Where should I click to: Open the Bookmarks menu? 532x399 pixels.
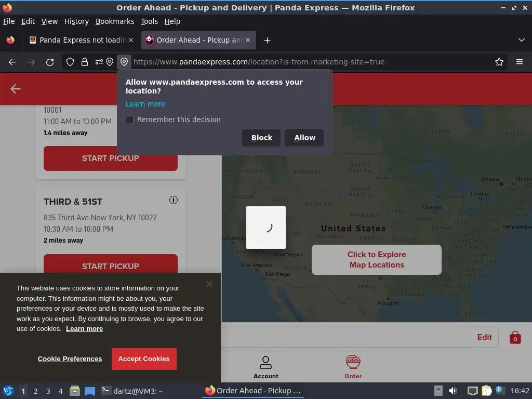(x=115, y=21)
